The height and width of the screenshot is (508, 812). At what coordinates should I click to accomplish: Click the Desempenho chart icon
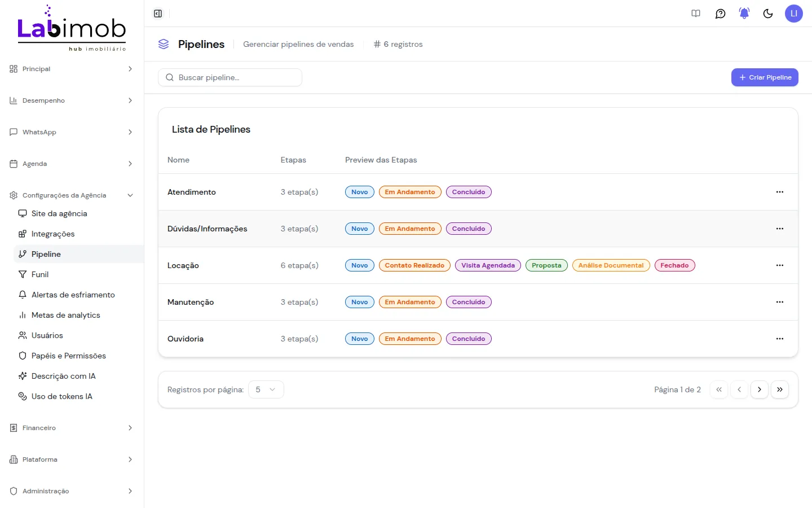coord(14,100)
